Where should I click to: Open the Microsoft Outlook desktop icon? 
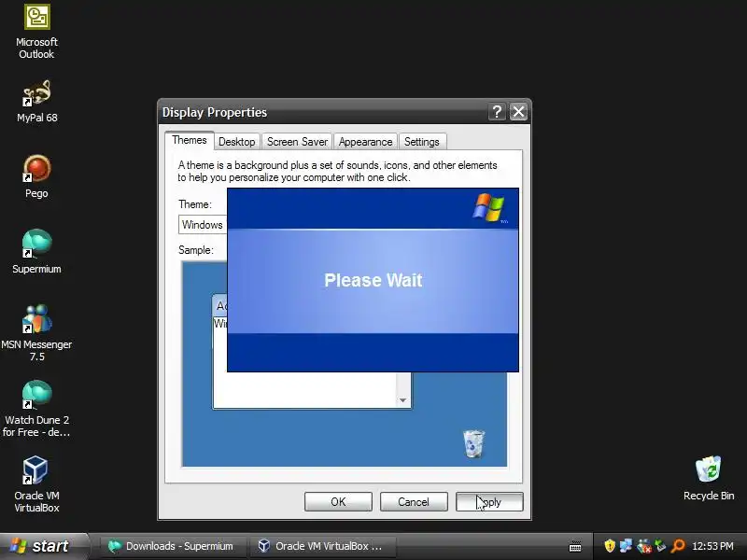click(x=36, y=32)
